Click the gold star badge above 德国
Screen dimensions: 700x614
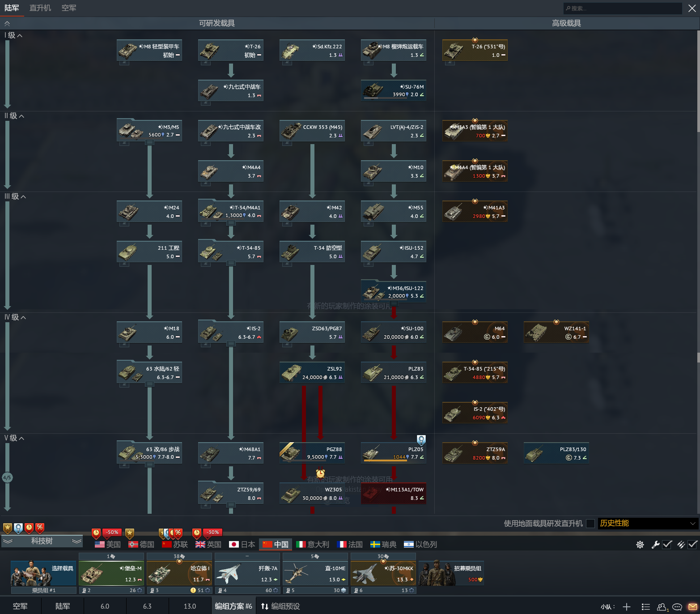click(130, 533)
